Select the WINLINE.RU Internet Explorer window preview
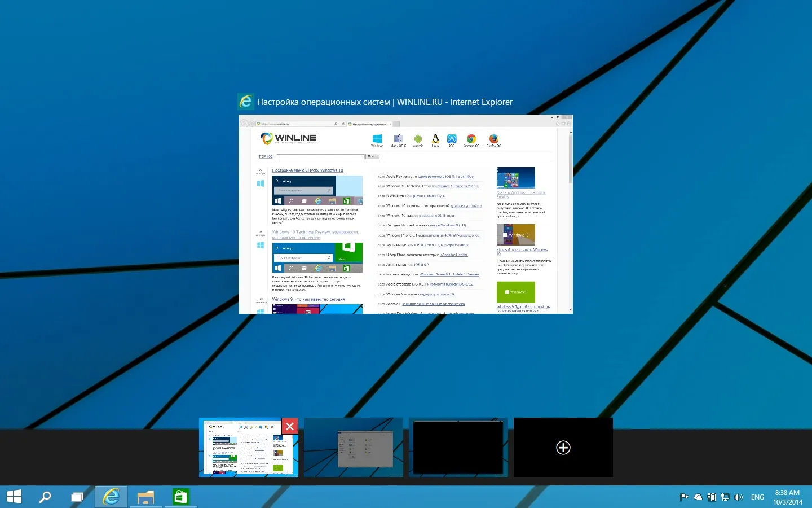 406,214
